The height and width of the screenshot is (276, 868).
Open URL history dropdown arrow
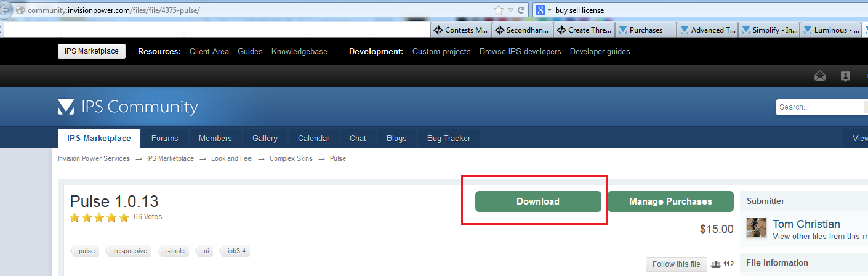(x=510, y=10)
